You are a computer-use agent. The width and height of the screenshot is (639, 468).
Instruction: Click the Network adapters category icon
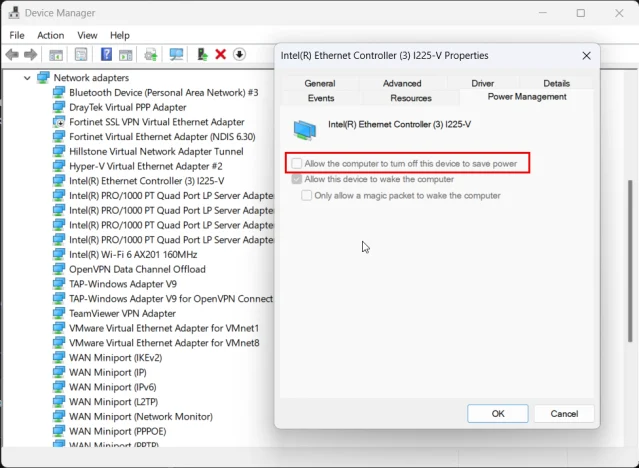pyautogui.click(x=43, y=77)
